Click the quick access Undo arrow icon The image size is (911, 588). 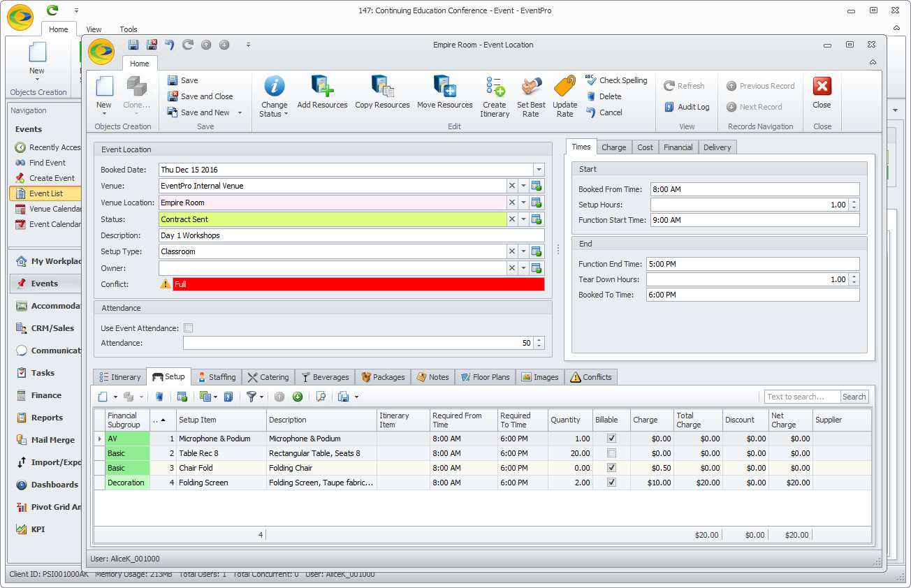tap(169, 45)
